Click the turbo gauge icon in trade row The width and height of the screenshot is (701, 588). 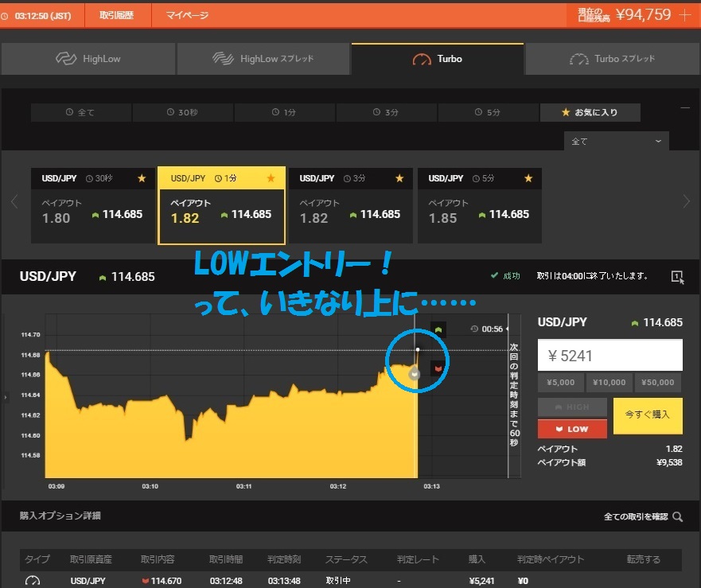coord(33,581)
